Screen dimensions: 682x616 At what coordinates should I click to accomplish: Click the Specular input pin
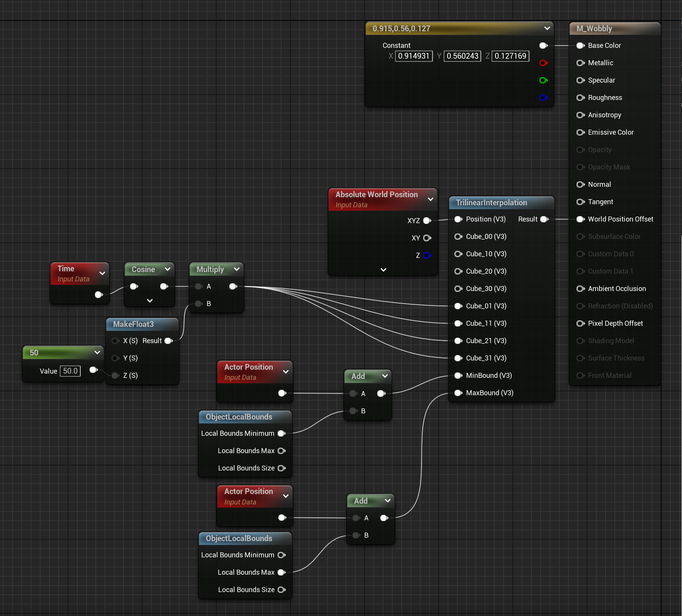click(580, 80)
